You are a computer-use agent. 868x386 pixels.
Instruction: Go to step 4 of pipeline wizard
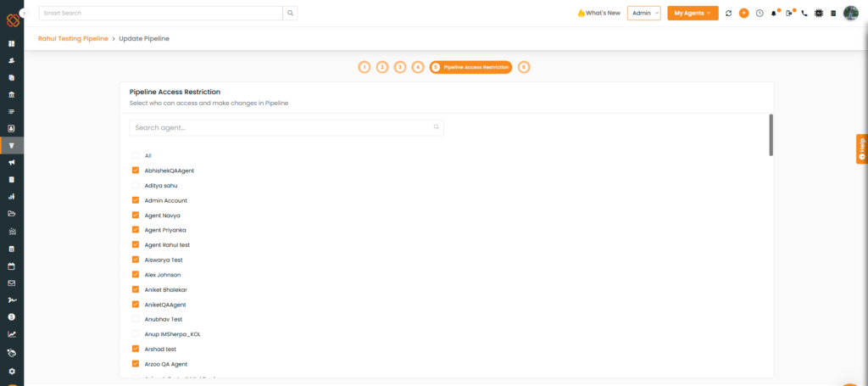(x=418, y=67)
